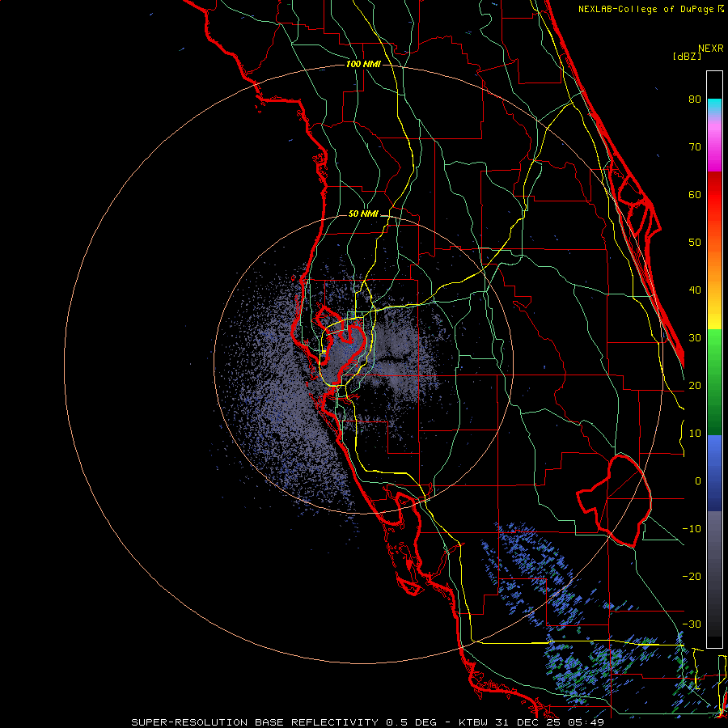Click the 0 dBZ value on the color scale
Image resolution: width=728 pixels, height=728 pixels.
(698, 481)
